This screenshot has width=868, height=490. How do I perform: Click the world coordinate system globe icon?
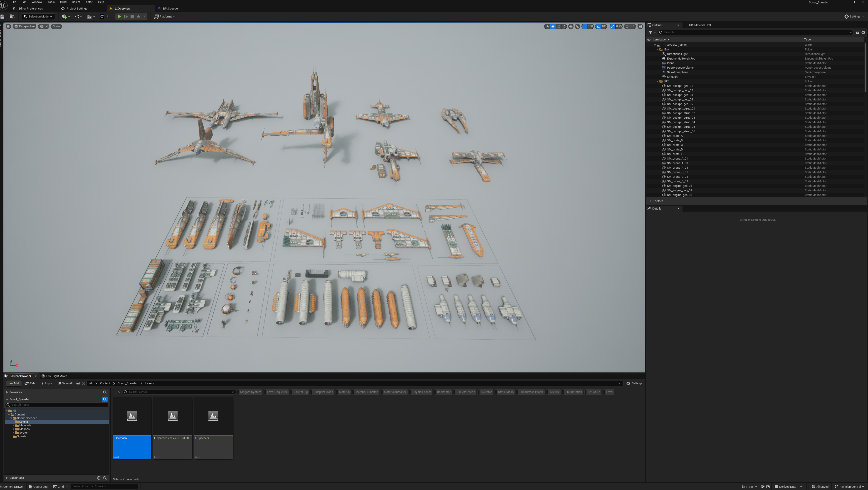pos(571,26)
